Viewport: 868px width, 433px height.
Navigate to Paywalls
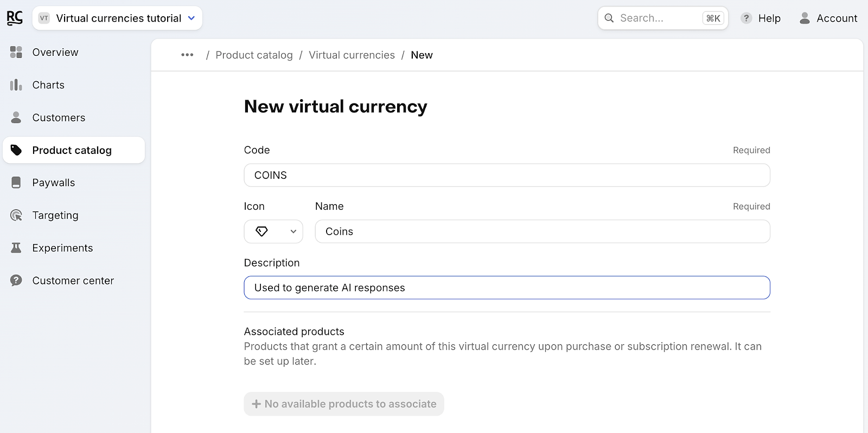(74, 183)
